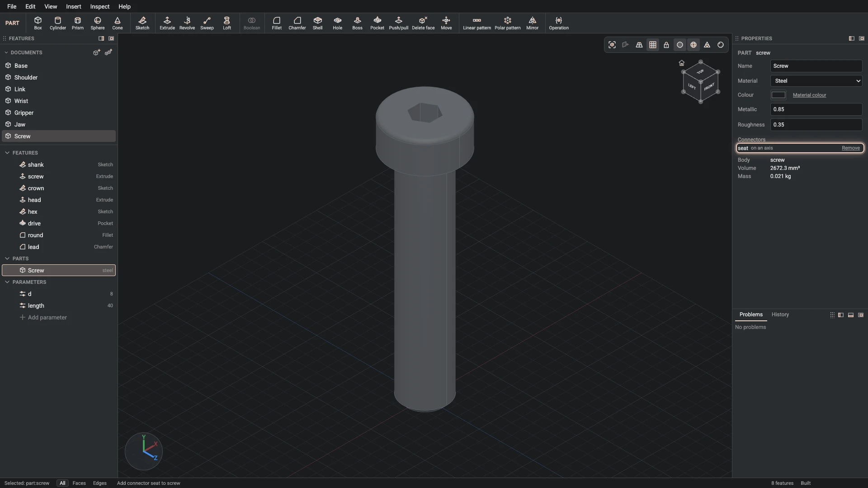Open the Hole tool
868x488 pixels.
point(338,23)
